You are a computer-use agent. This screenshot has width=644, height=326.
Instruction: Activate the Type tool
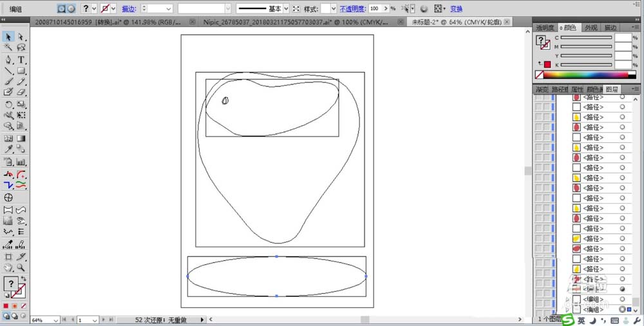(21, 60)
